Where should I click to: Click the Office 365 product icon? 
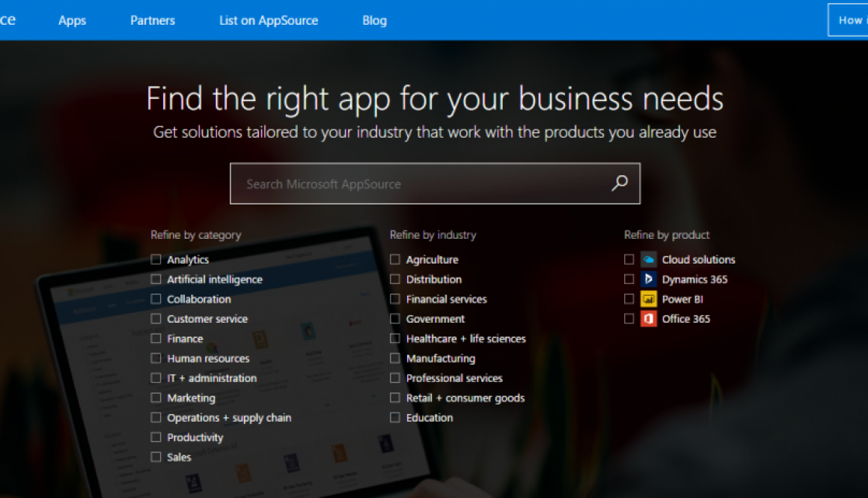[x=648, y=319]
